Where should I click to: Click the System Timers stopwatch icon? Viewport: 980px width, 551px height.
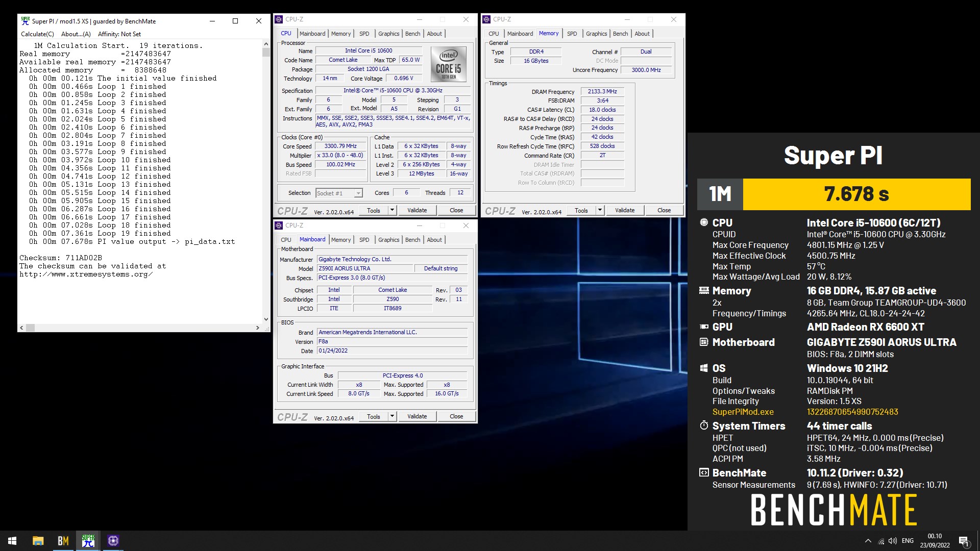click(704, 425)
